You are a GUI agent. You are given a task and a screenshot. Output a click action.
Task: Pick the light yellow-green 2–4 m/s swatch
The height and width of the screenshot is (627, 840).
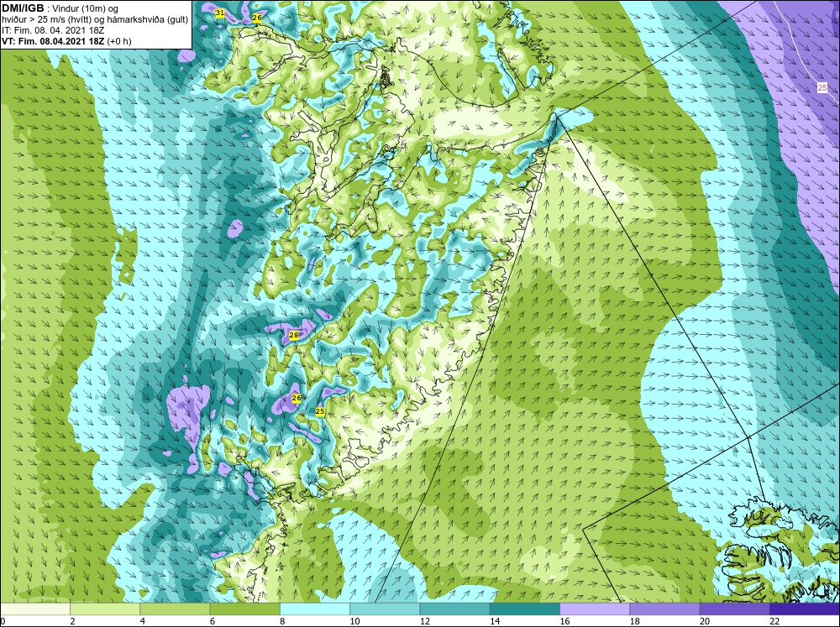tap(105, 609)
